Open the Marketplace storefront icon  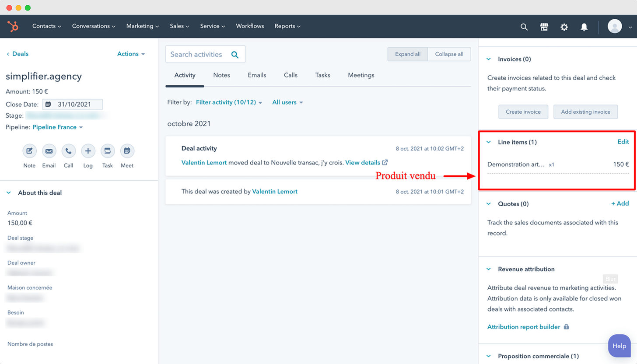coord(544,27)
